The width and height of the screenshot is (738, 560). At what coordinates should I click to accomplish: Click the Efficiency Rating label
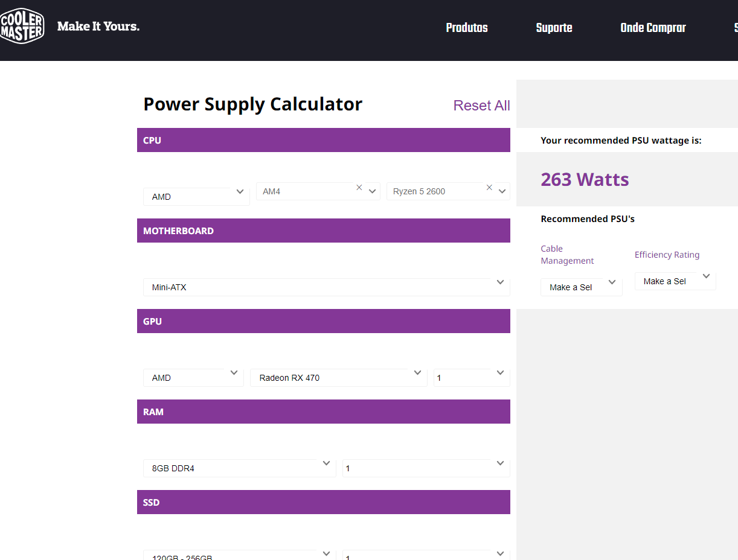coord(667,255)
